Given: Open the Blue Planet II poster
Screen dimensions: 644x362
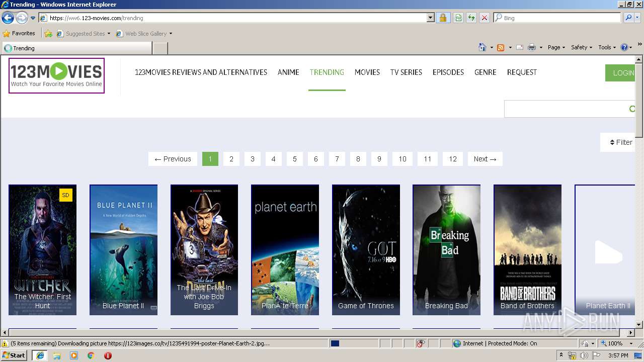Looking at the screenshot, I should click(x=123, y=250).
